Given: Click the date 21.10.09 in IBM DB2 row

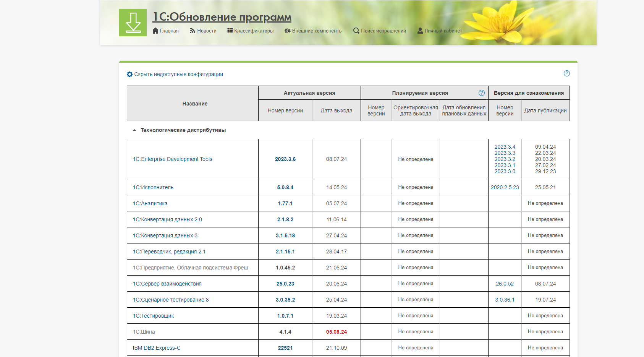Looking at the screenshot, I should (x=337, y=348).
